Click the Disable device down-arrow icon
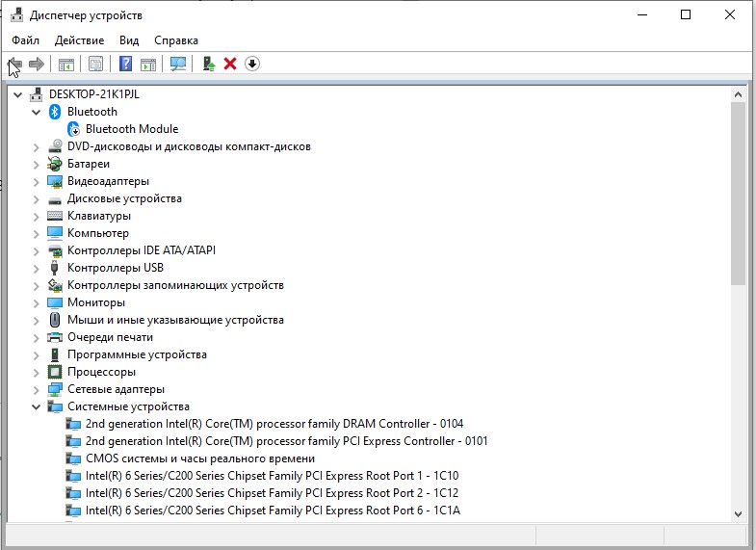756x550 pixels. [x=252, y=64]
